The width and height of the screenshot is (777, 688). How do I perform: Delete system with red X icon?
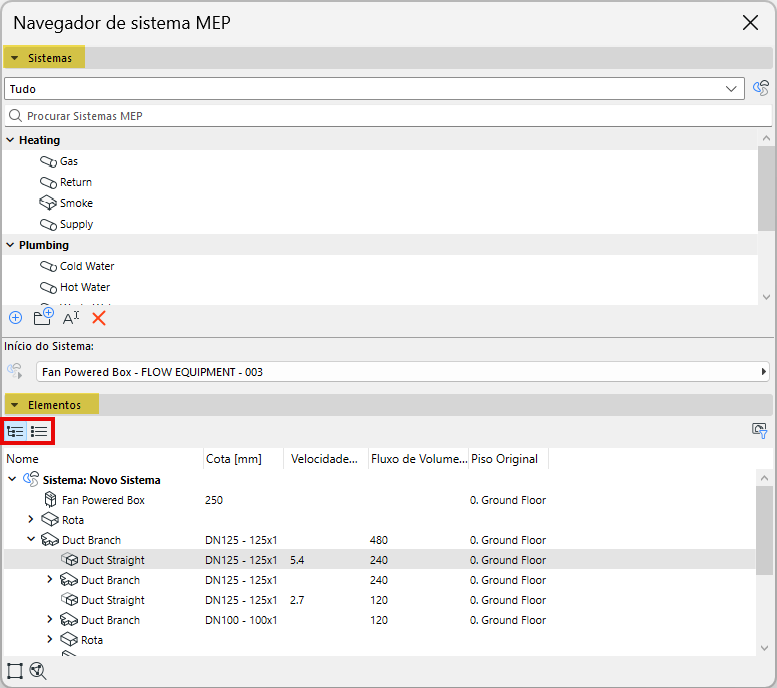[99, 318]
